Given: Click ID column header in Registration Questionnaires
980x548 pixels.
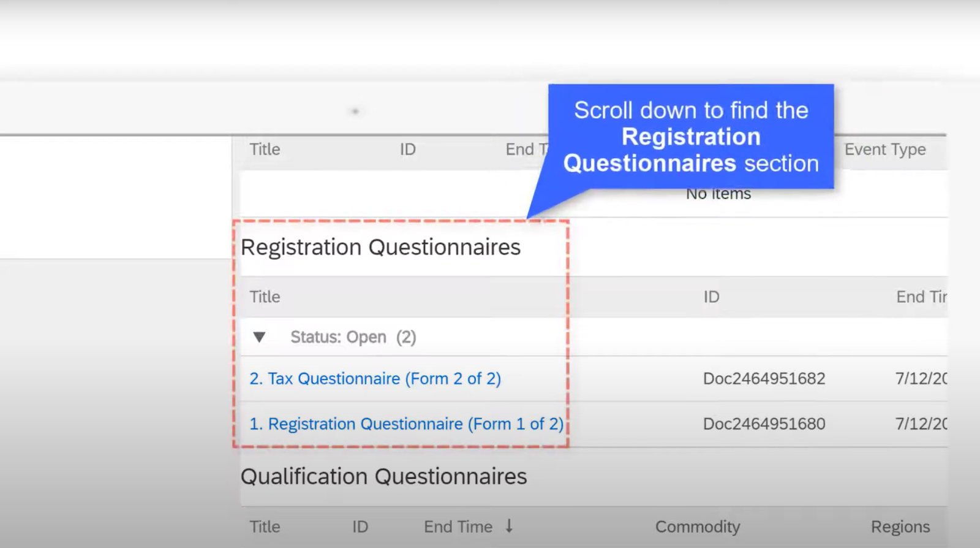Looking at the screenshot, I should click(711, 297).
